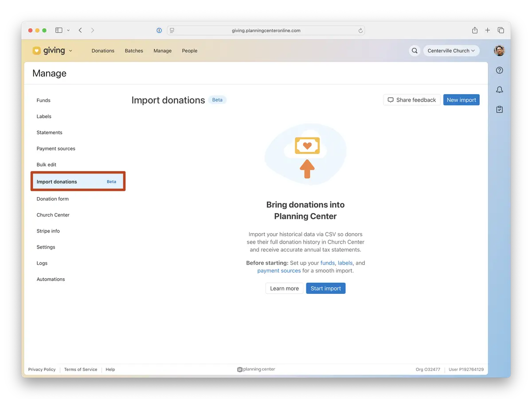Screen dimensions: 532x399
Task: Open the Terms of Service footer link
Action: (x=81, y=369)
